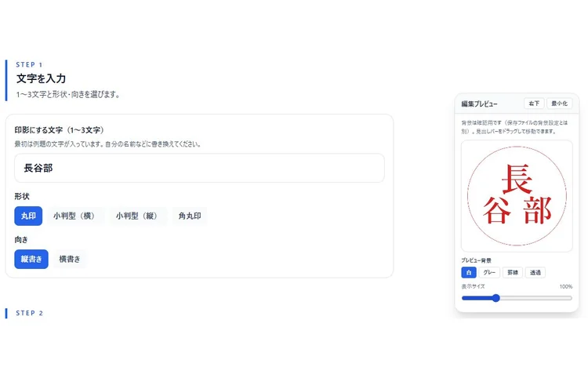Click the seal text input containing 長谷部
This screenshot has height=378, width=588.
click(199, 168)
